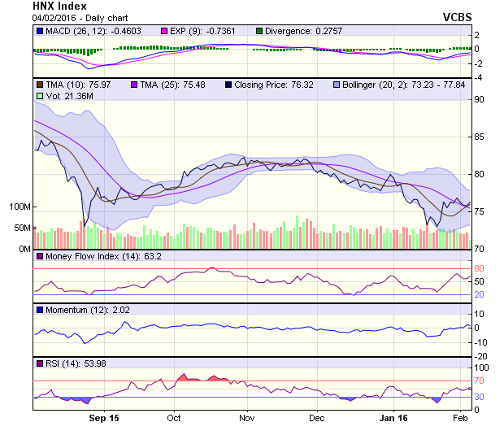Click the 100M volume axis label
This screenshot has width=504, height=435.
point(20,207)
